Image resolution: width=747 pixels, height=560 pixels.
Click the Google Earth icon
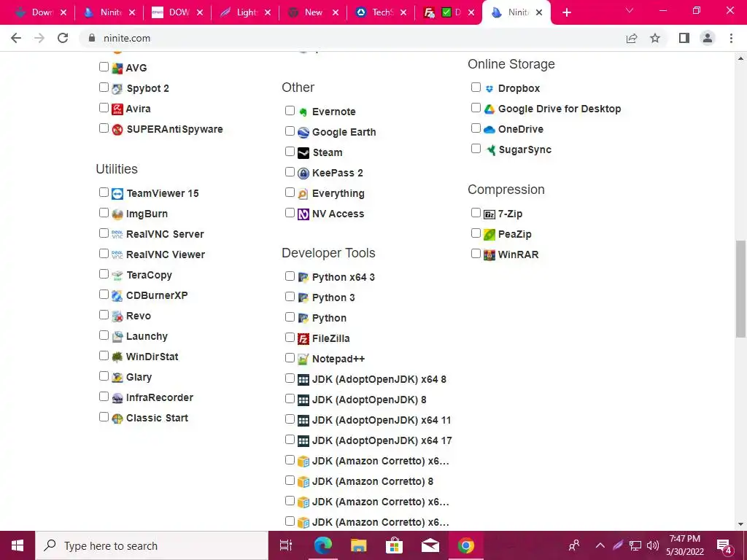point(303,133)
